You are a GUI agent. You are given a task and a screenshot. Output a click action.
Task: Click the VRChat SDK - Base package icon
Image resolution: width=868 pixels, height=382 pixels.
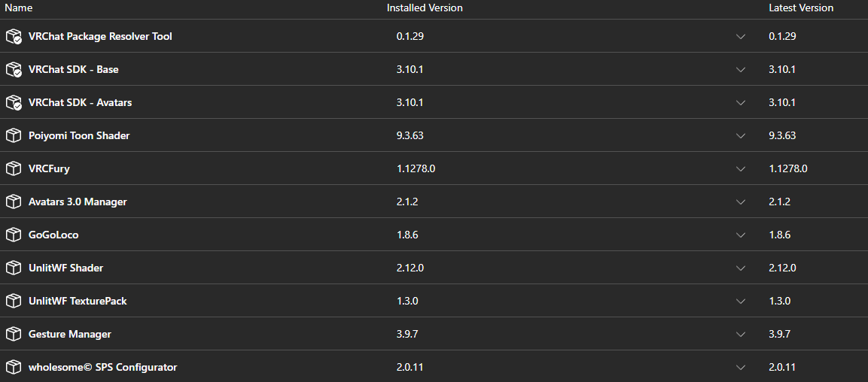coord(14,70)
